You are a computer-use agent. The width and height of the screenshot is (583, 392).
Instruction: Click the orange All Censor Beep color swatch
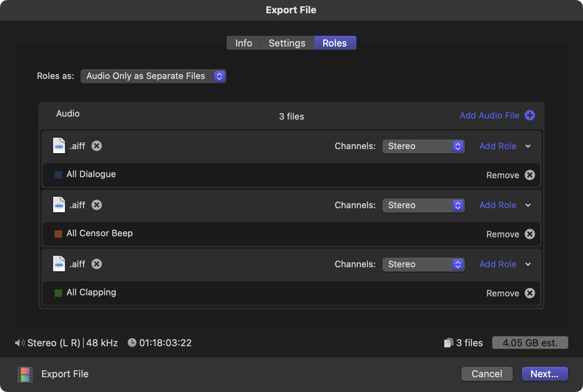click(58, 234)
